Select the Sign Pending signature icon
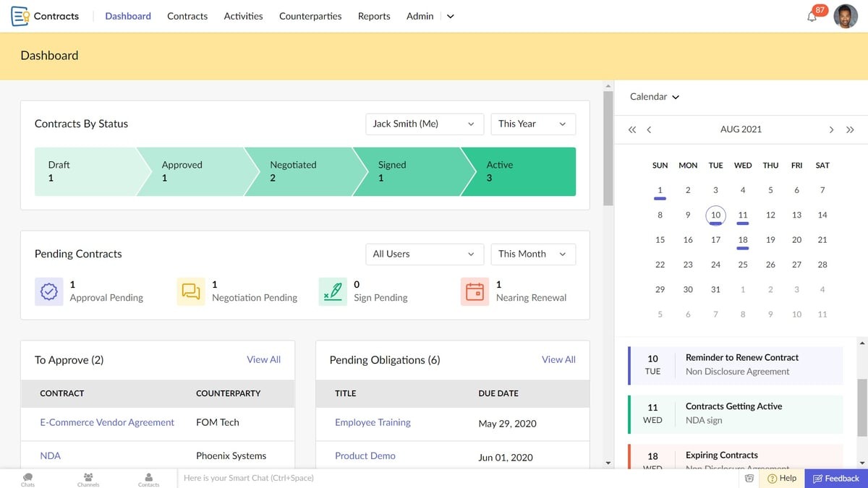 click(332, 291)
